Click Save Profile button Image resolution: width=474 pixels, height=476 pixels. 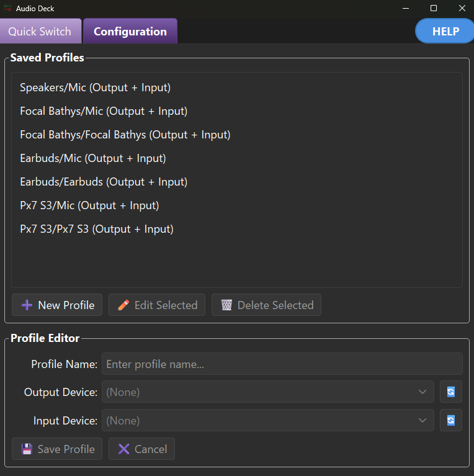pos(57,449)
